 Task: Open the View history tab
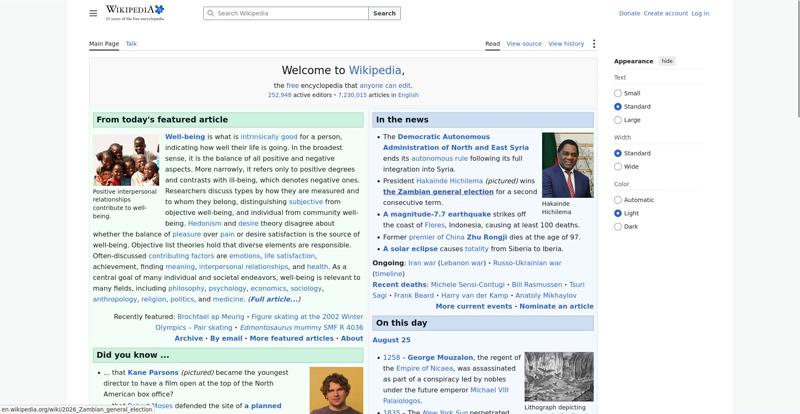pos(566,44)
